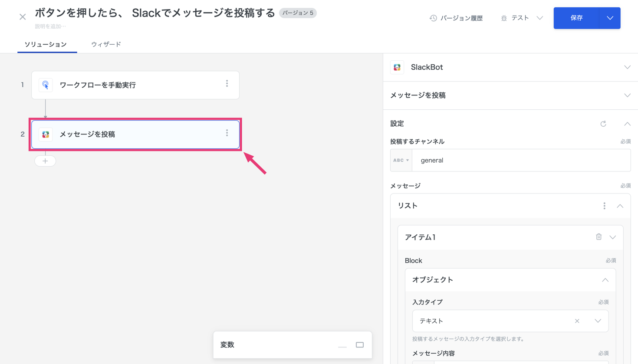Viewport: 638px width, 364px height.
Task: Expand the SlackBot connection section
Action: coord(627,67)
